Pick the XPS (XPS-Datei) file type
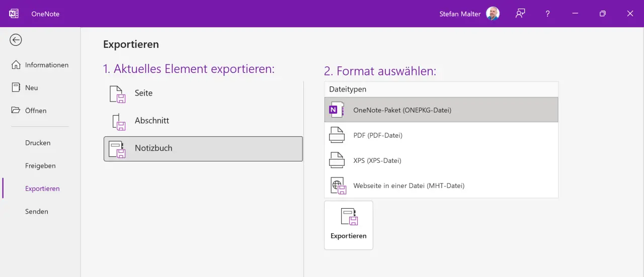 [441, 160]
